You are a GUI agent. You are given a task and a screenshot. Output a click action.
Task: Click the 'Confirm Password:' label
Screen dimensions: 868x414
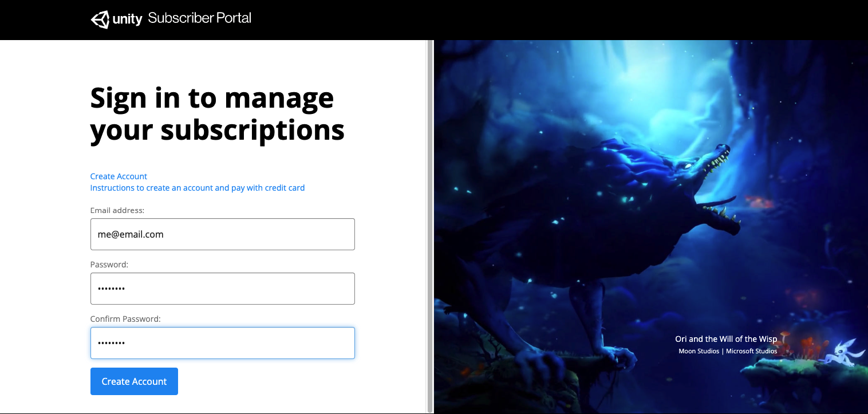click(x=125, y=318)
